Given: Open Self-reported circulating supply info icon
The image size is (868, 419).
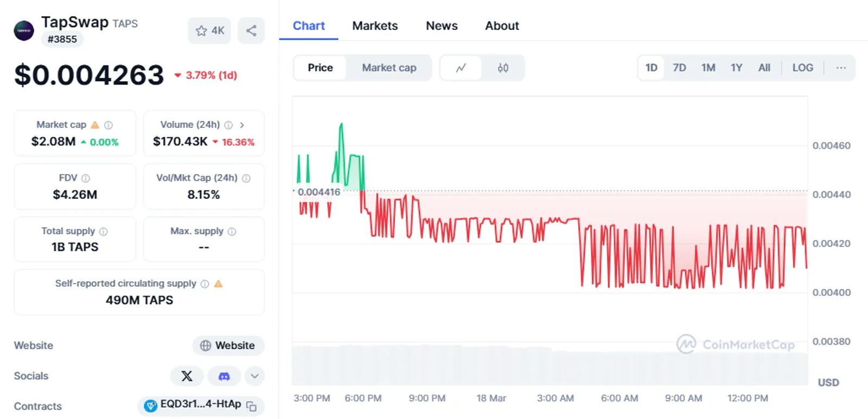Looking at the screenshot, I should coord(205,284).
